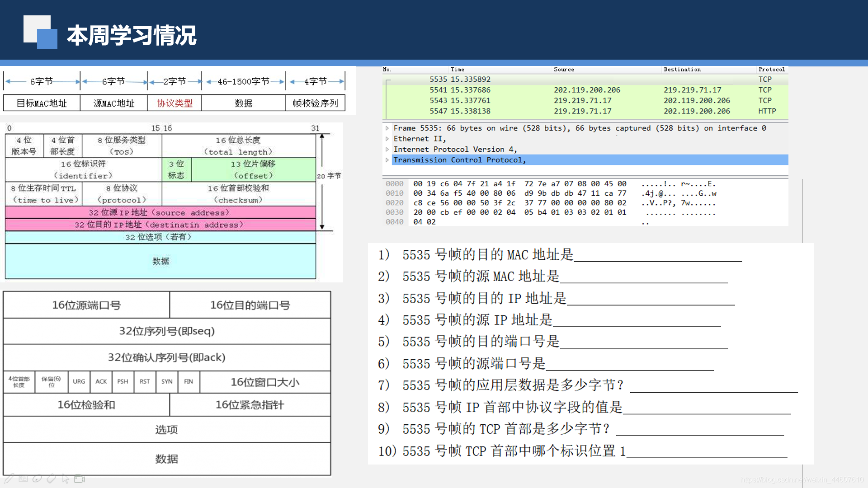Open the shapes board tool
This screenshot has width=868, height=488.
(24, 479)
